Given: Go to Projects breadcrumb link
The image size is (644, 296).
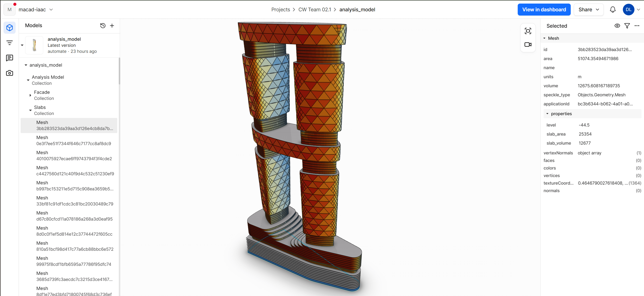Looking at the screenshot, I should (280, 10).
